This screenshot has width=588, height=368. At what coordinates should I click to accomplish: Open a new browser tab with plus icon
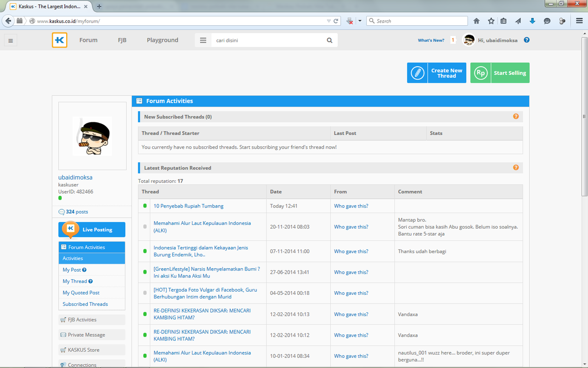pos(99,6)
